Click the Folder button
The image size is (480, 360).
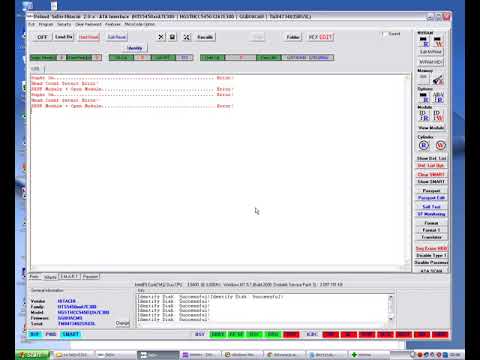pyautogui.click(x=293, y=37)
